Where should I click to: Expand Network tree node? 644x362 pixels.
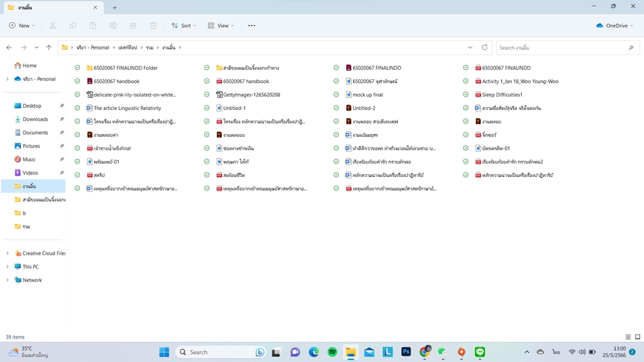coord(7,280)
